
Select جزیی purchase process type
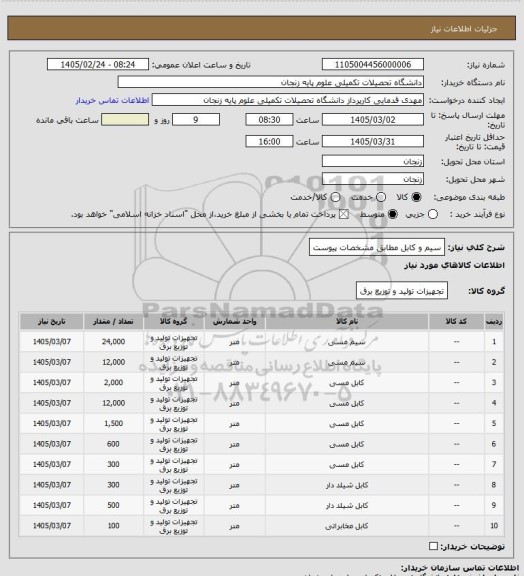click(x=433, y=214)
